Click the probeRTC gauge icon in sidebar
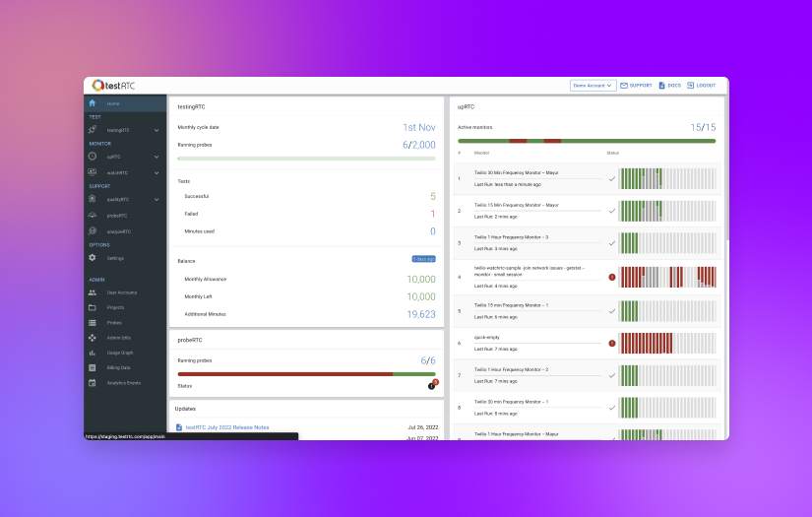 click(x=93, y=215)
